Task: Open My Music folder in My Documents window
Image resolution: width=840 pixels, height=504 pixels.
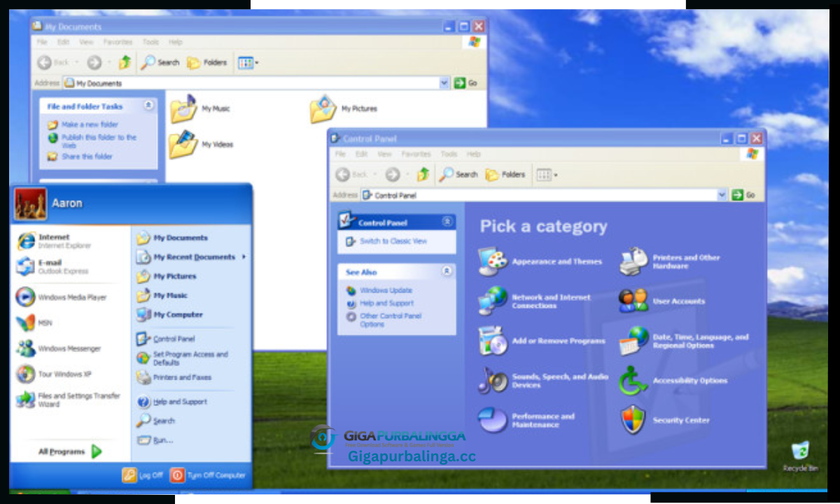Action: coord(200,108)
